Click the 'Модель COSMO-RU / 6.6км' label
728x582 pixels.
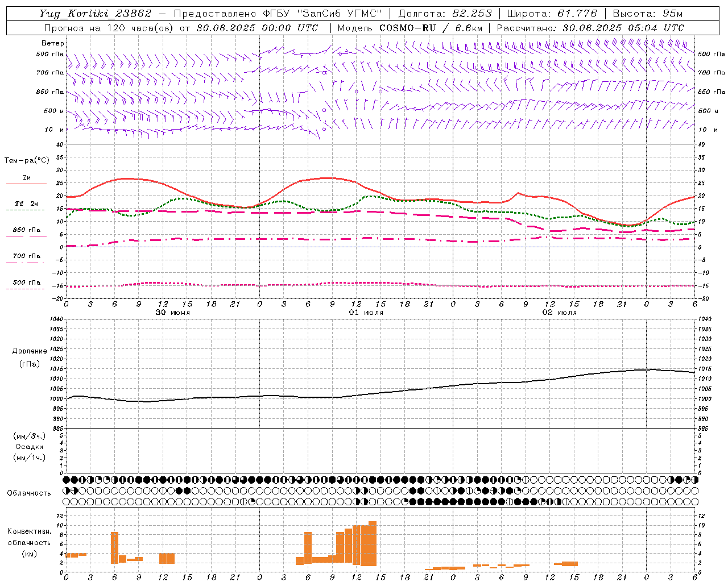410,28
